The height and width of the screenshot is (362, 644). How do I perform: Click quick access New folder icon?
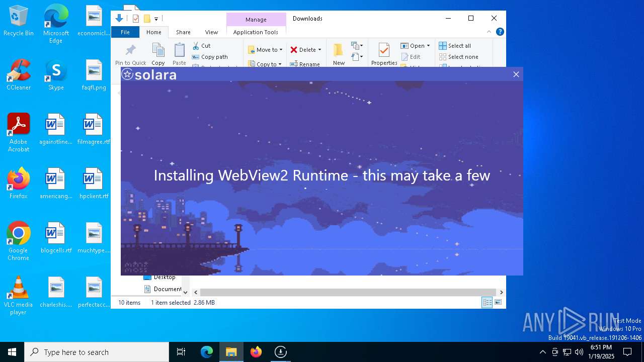147,19
